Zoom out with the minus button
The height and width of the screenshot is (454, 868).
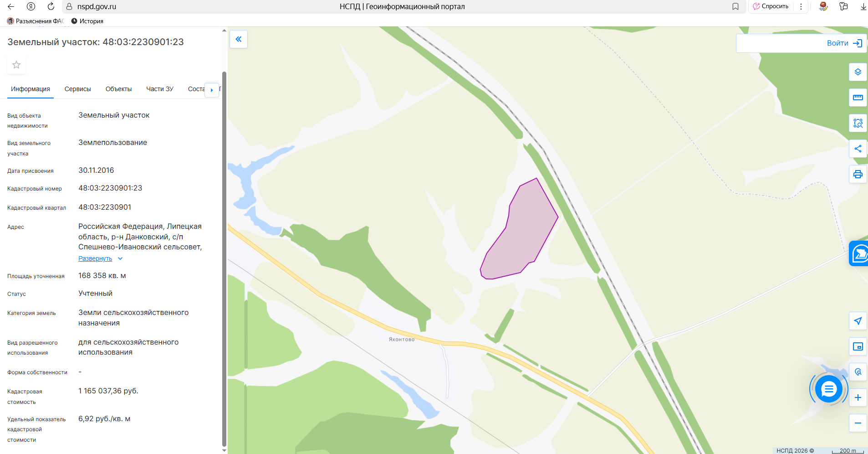pyautogui.click(x=858, y=423)
